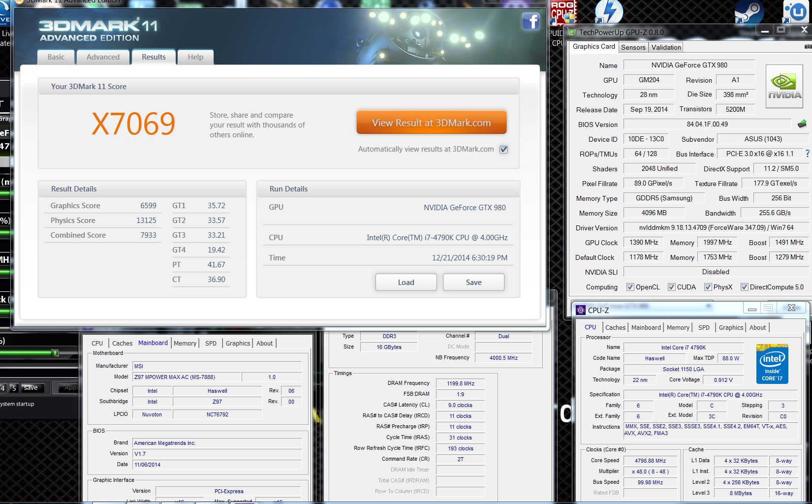
Task: Toggle the PhysX checkbox in GPU-Z
Action: click(x=708, y=287)
